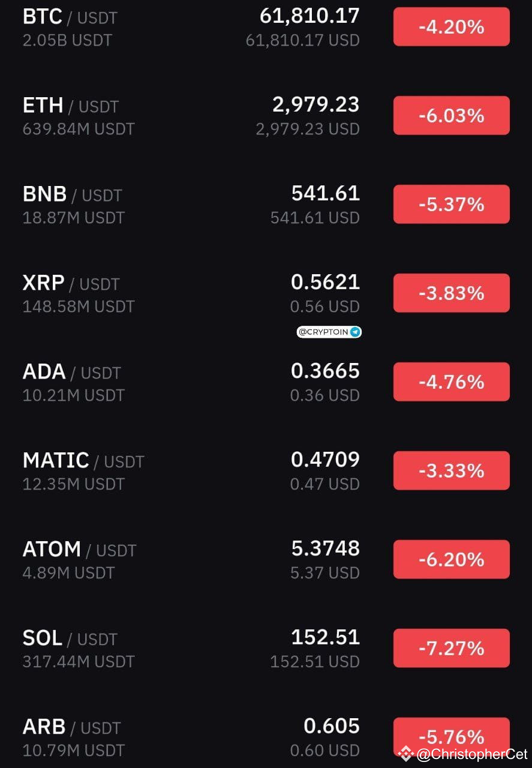532x768 pixels.
Task: Click the Binance logo beside @ChristopherCet
Action: click(x=406, y=754)
